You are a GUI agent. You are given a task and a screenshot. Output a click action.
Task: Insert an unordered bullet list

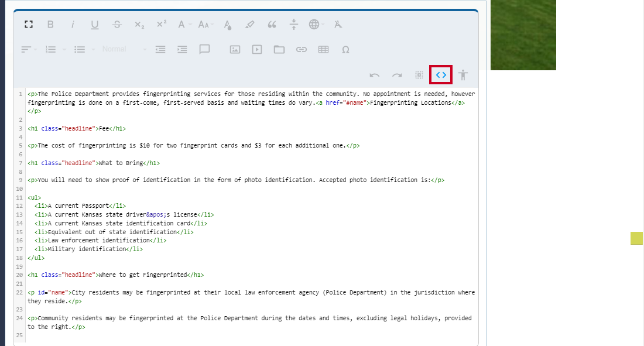(x=80, y=50)
